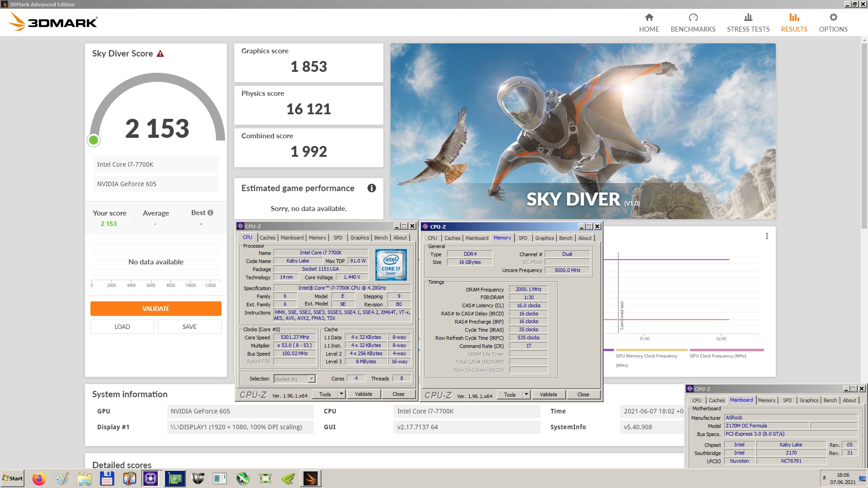This screenshot has width=868, height=488.
Task: Switch to Mainboard tab in CPU-Z CPU window
Action: click(x=292, y=238)
